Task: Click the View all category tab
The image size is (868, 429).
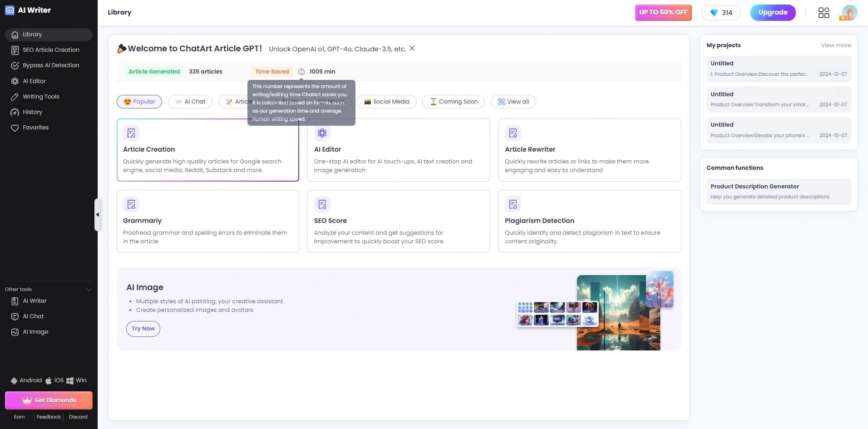Action: (513, 102)
